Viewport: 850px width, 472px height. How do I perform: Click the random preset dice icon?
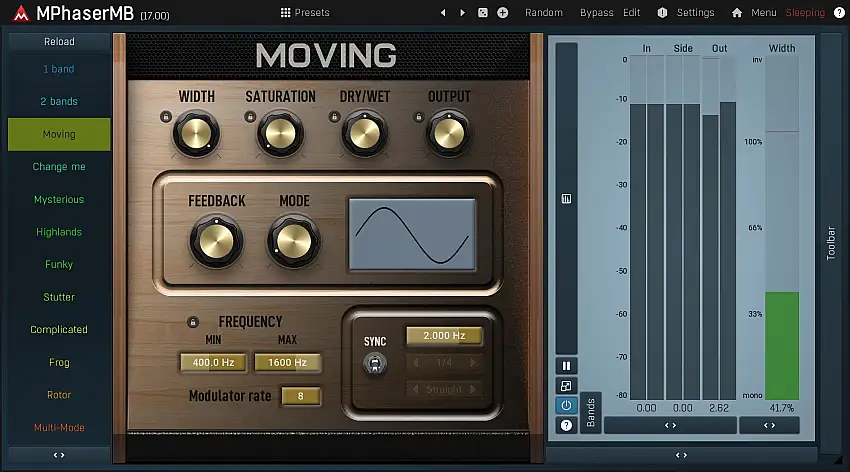[x=482, y=12]
